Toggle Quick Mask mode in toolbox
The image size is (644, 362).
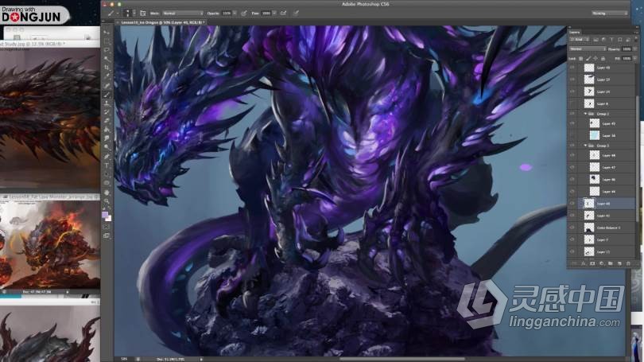pyautogui.click(x=107, y=227)
